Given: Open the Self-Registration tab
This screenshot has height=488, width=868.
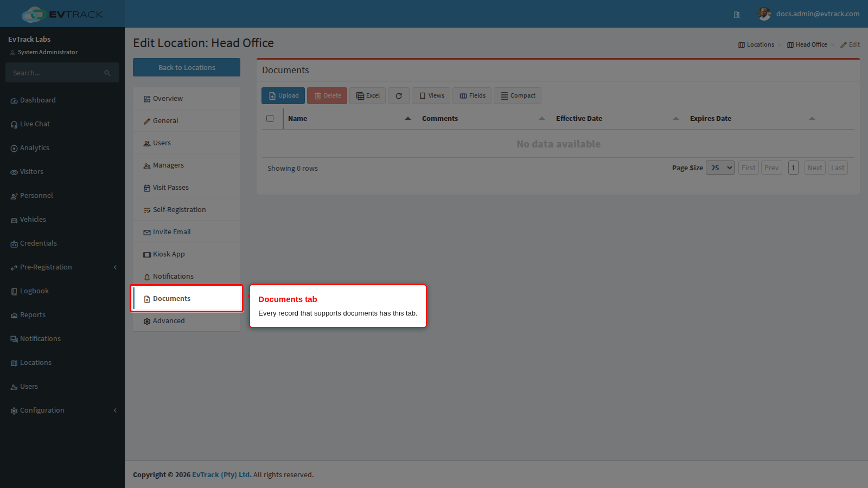Looking at the screenshot, I should tap(187, 210).
